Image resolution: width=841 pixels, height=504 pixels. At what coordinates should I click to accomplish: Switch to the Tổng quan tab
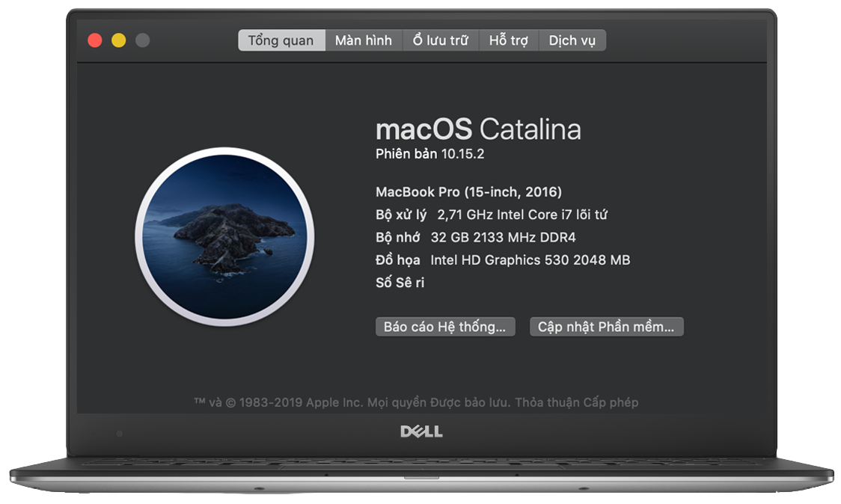coord(281,40)
